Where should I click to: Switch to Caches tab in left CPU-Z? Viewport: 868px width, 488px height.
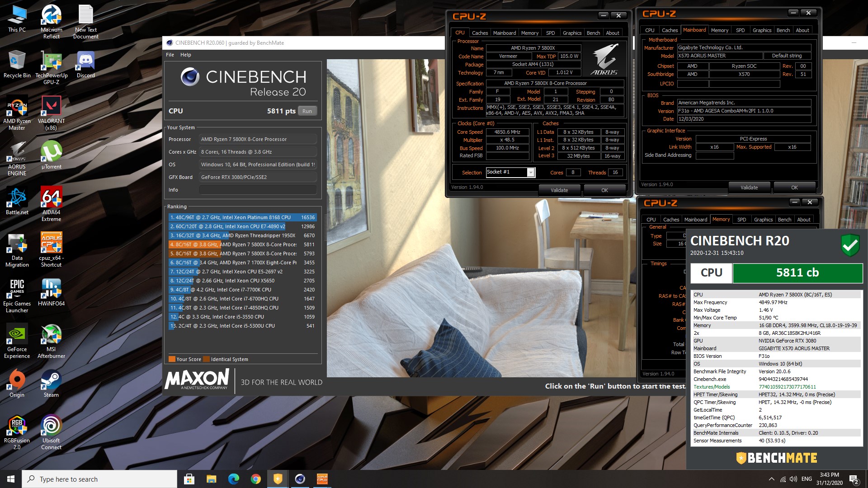[480, 33]
